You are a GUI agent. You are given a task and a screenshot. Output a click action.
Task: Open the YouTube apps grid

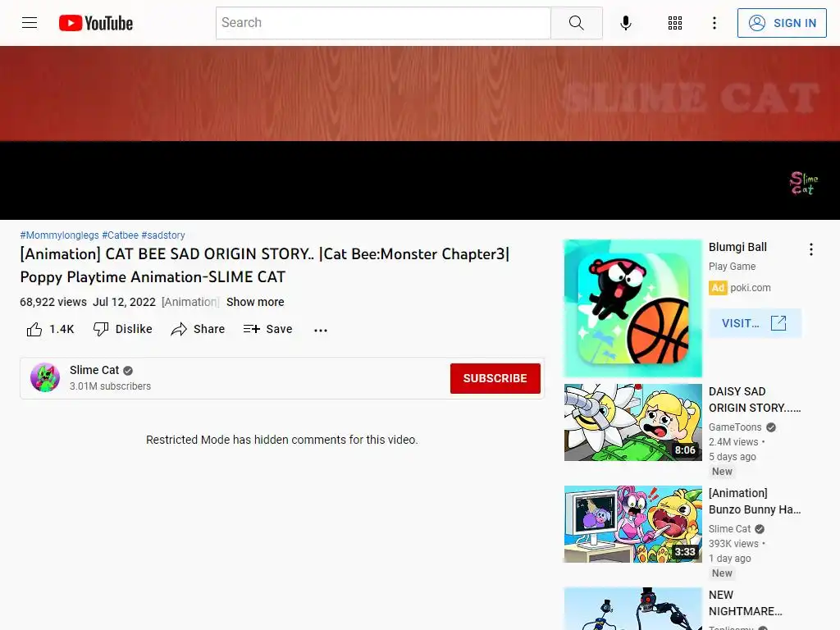[x=675, y=23]
